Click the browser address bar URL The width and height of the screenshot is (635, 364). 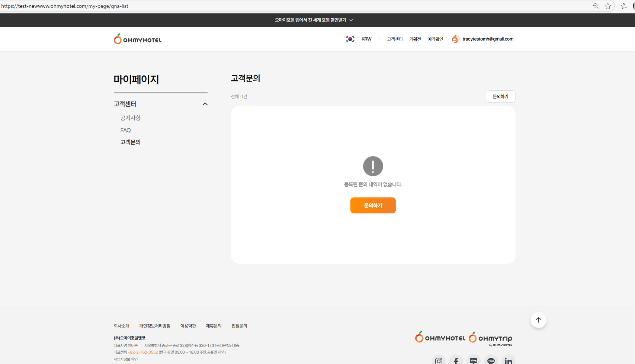(x=65, y=6)
